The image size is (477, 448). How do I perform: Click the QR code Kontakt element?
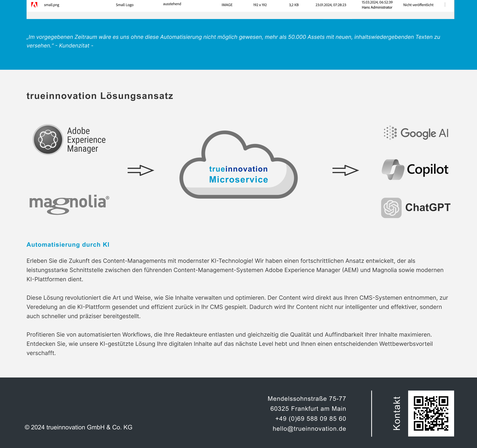pos(431,413)
